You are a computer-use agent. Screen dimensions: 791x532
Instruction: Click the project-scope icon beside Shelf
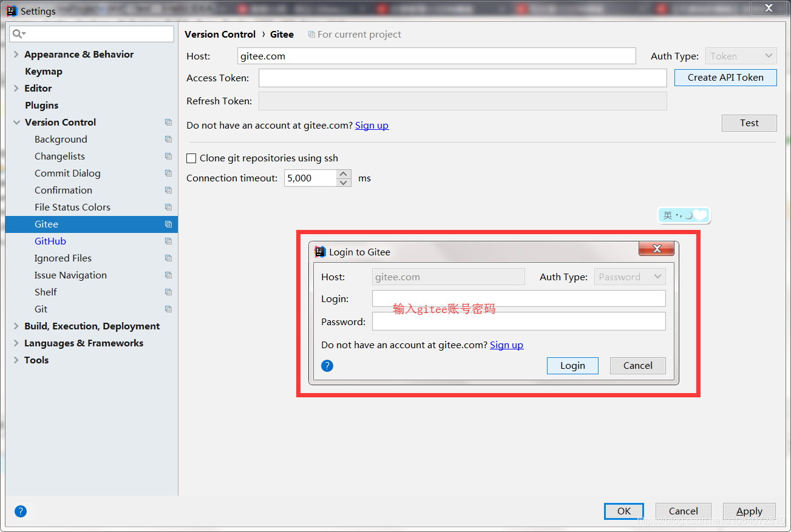(168, 292)
